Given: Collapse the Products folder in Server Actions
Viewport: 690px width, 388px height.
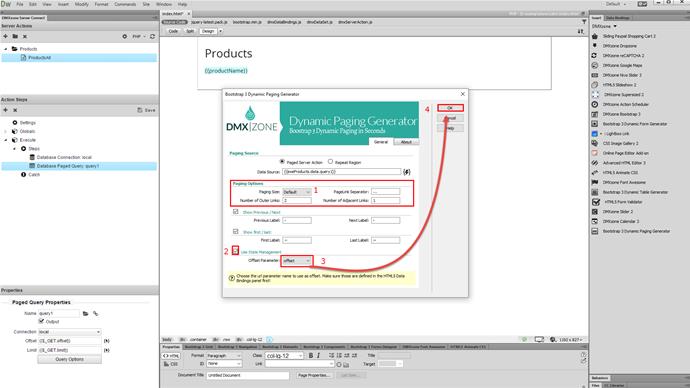Looking at the screenshot, I should pos(6,49).
